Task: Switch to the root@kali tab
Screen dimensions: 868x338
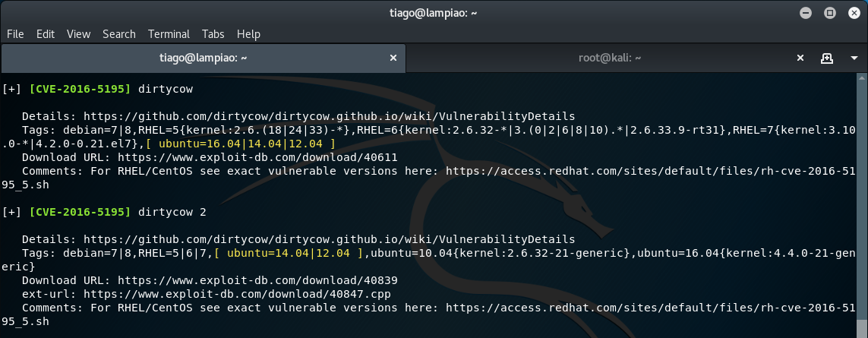Action: pyautogui.click(x=610, y=58)
